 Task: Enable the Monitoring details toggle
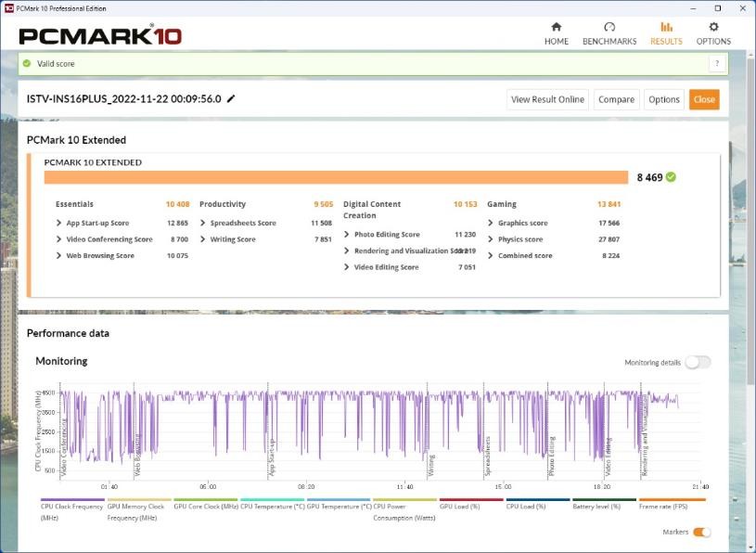698,363
